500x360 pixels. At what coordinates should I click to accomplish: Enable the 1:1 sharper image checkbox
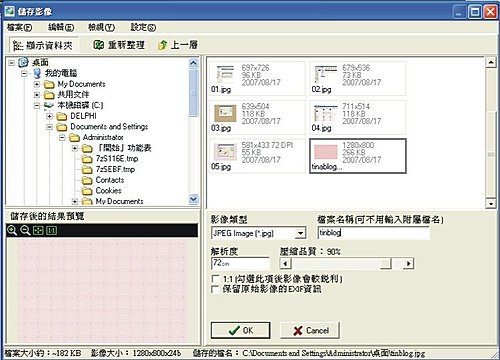coord(215,278)
